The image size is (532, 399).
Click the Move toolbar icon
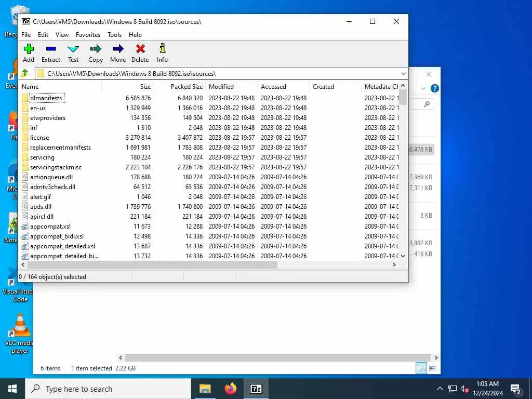tap(118, 49)
